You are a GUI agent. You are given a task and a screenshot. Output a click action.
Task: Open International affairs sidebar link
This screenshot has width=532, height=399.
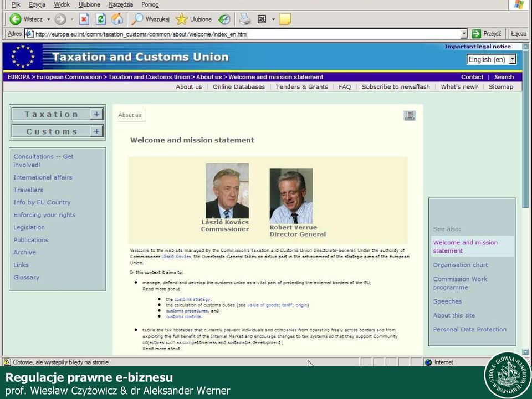(43, 177)
